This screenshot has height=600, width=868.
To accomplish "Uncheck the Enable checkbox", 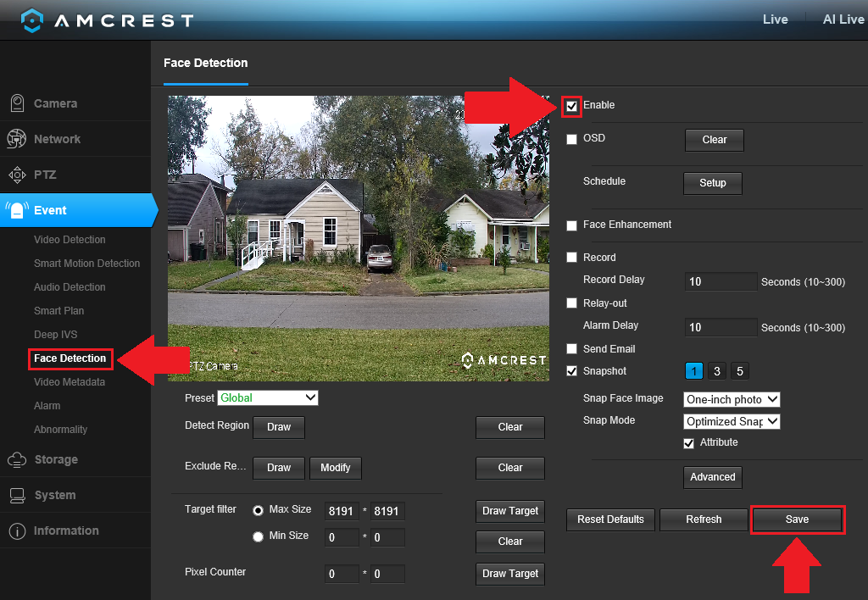I will pyautogui.click(x=572, y=106).
